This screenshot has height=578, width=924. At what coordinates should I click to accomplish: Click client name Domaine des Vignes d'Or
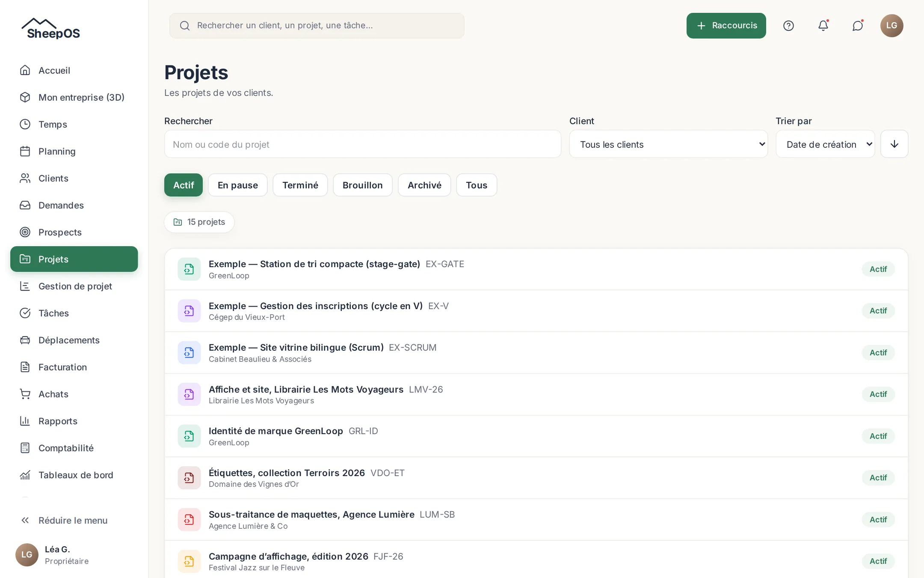point(254,484)
